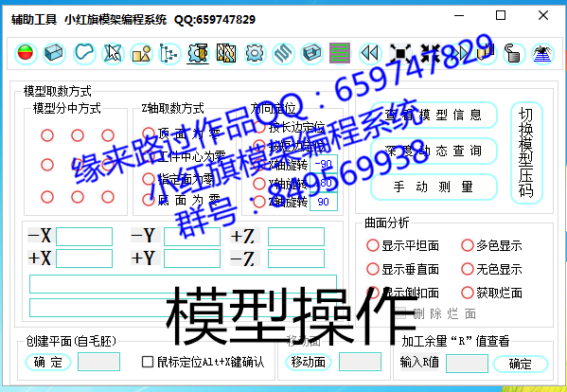Click the 输入R值 input field

467,363
